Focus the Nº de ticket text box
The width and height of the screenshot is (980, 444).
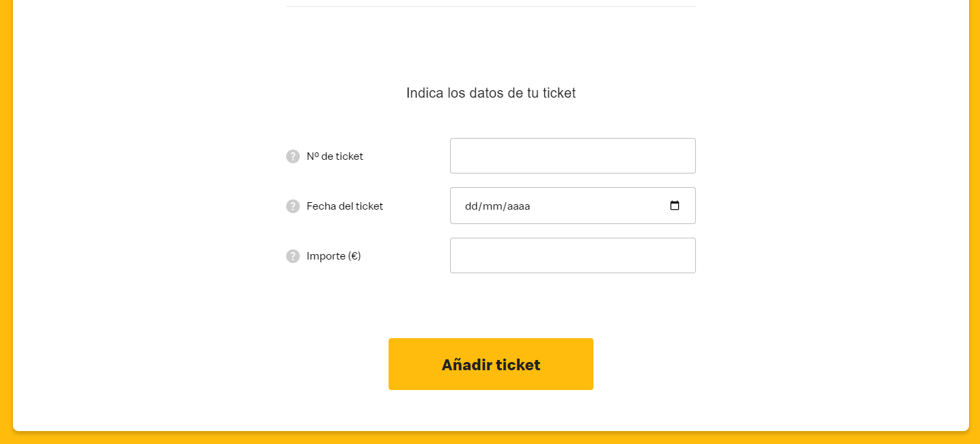(x=573, y=156)
